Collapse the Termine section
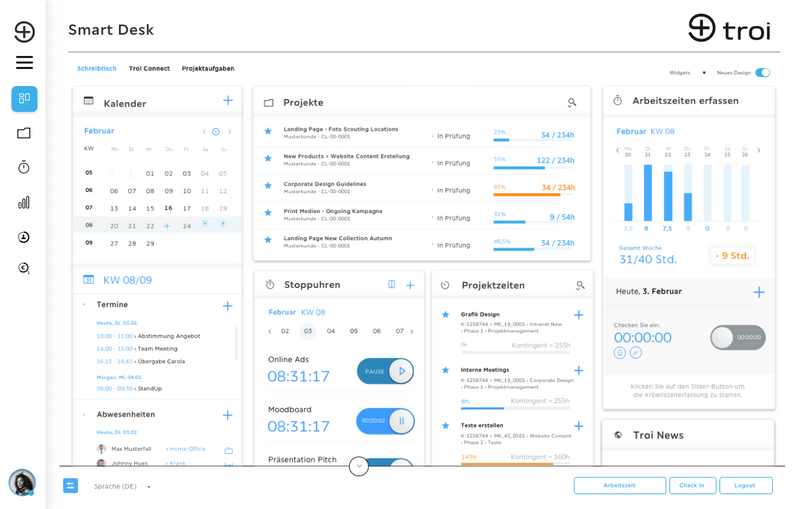Screen dimensions: 800x509 (84, 305)
